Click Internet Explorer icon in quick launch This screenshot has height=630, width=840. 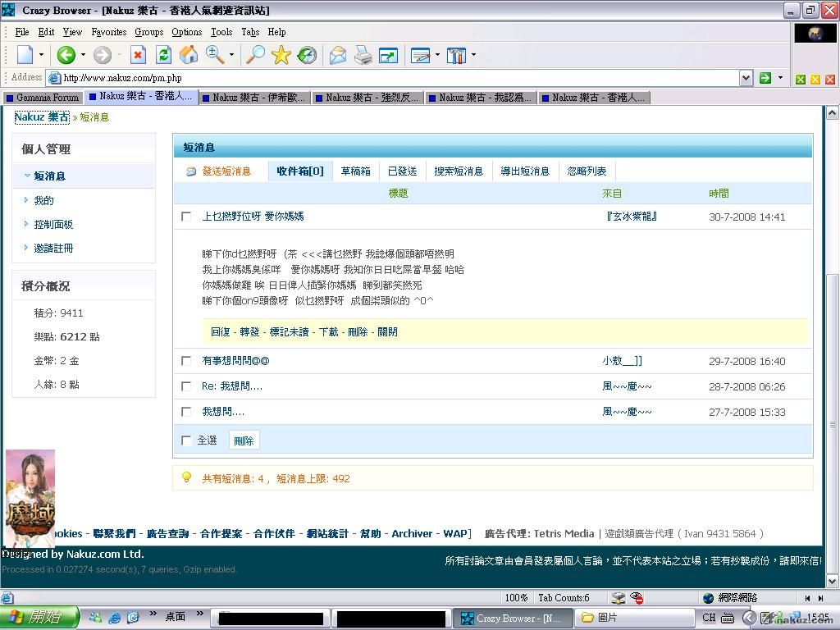[114, 617]
